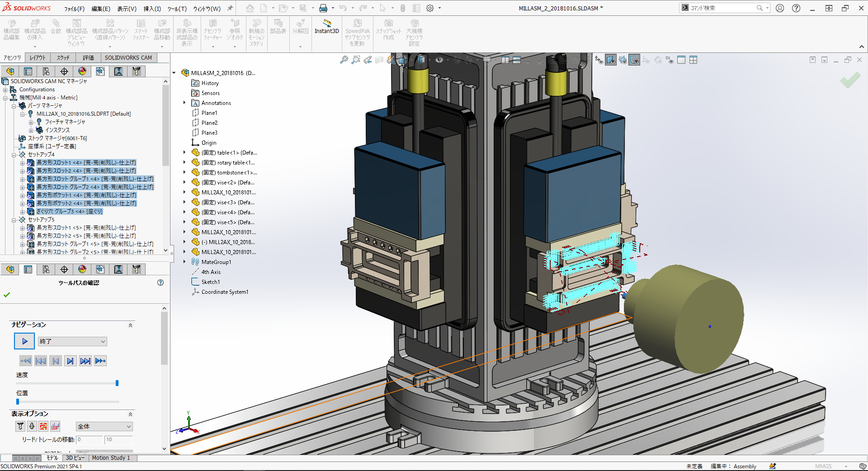Open the 表示(V) menu

tap(127, 9)
